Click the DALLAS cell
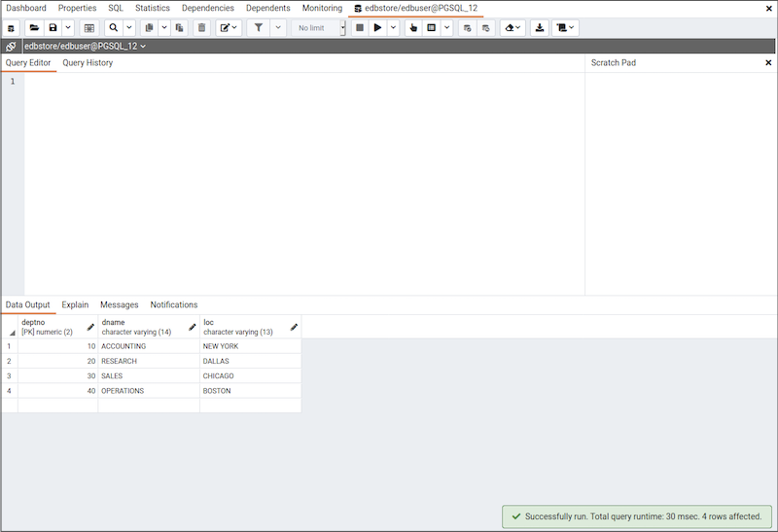Image resolution: width=778 pixels, height=532 pixels. coord(251,361)
